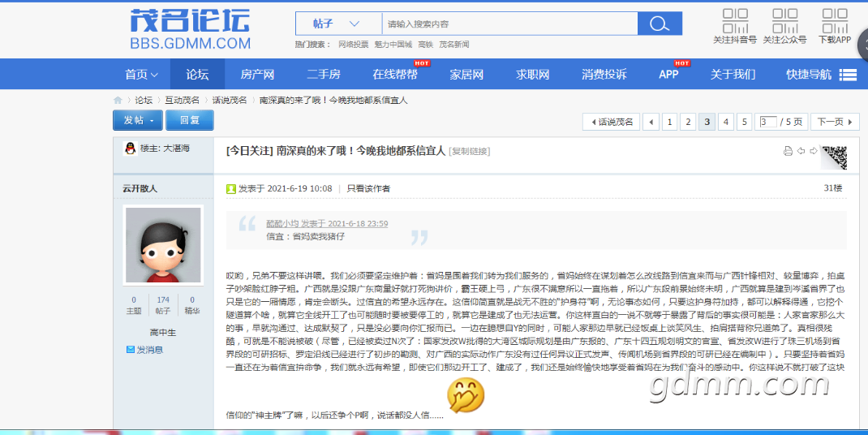Click the search input box

(509, 24)
